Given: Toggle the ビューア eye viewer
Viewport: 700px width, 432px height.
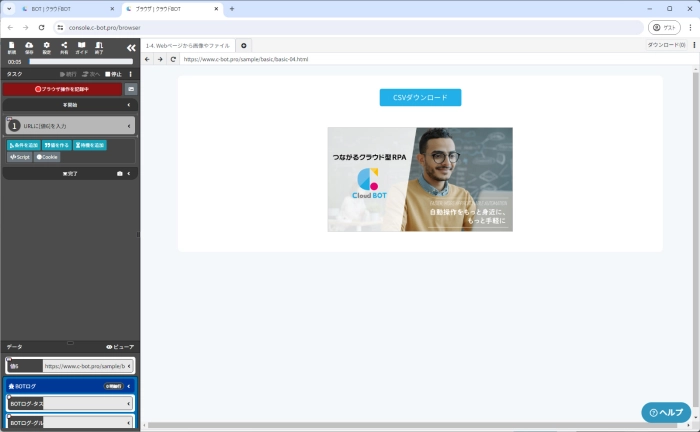Looking at the screenshot, I should [x=119, y=346].
